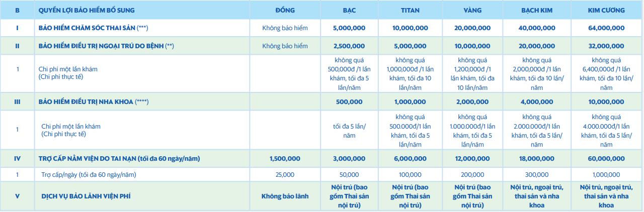Select the TITAN column header
Viewport: 644px width, 212px height.
(411, 10)
